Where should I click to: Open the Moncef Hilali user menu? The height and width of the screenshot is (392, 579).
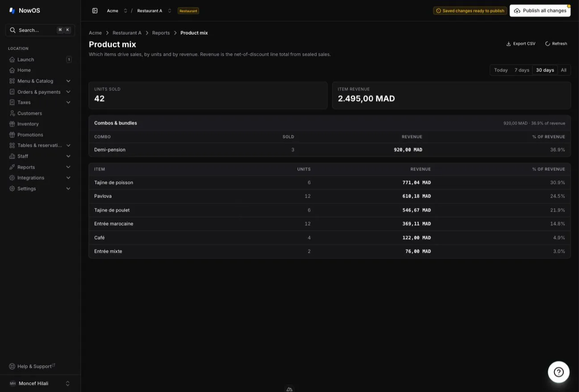pos(40,384)
